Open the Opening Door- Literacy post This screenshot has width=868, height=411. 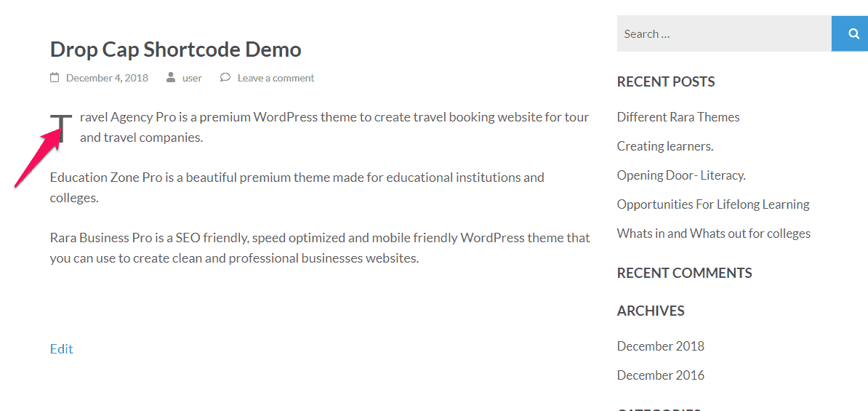click(681, 175)
